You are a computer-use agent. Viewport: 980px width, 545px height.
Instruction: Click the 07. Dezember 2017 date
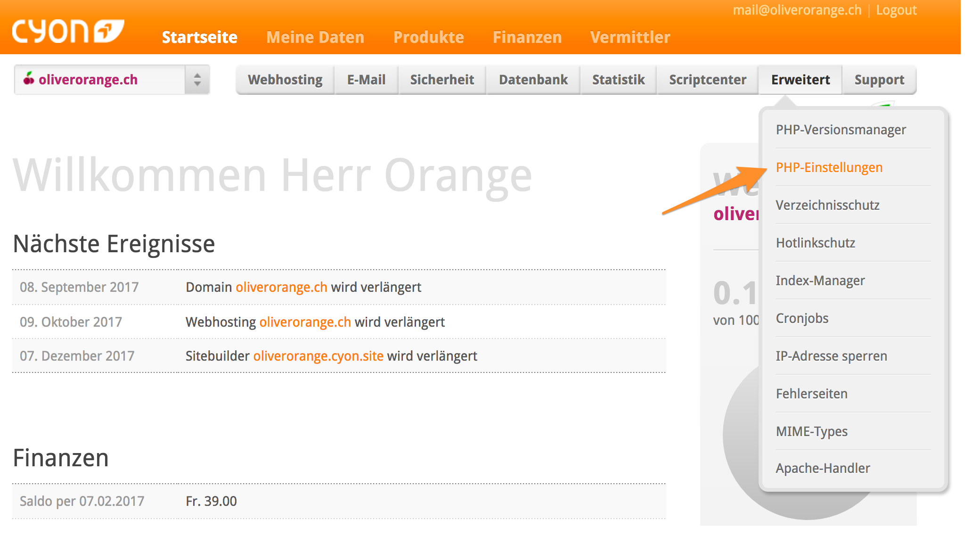(77, 356)
